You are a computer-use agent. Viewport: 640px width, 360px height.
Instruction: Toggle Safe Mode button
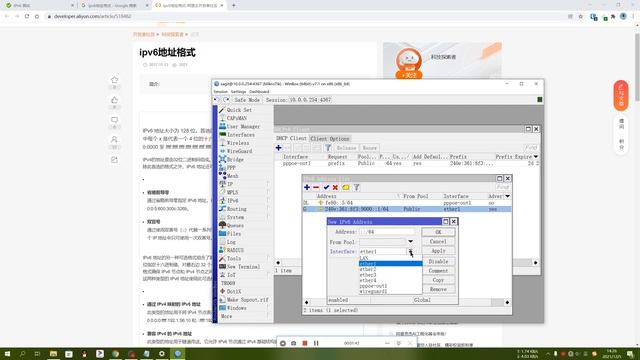[x=247, y=100]
